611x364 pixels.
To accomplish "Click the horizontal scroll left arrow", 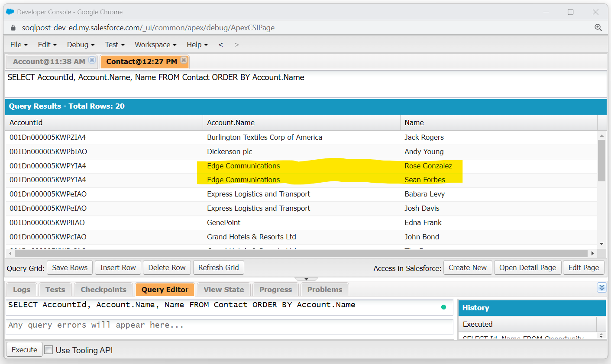I will click(x=10, y=253).
